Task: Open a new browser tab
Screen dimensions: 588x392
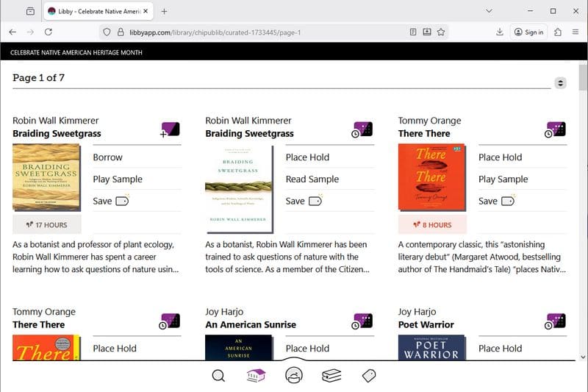Action: coord(164,11)
